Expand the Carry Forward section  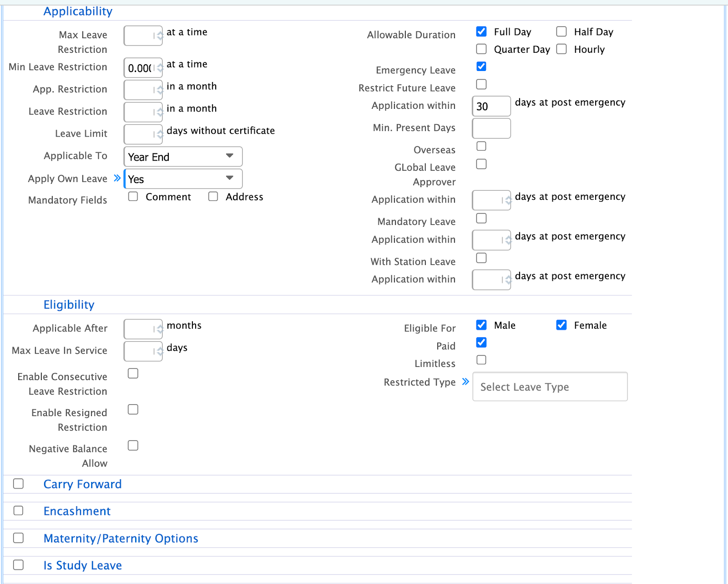coord(18,484)
